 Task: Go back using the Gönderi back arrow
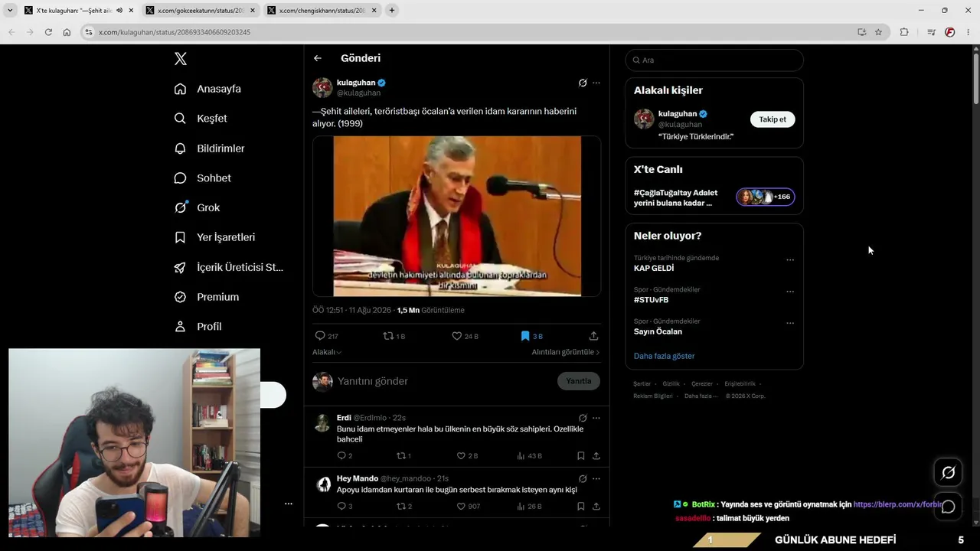pos(318,58)
